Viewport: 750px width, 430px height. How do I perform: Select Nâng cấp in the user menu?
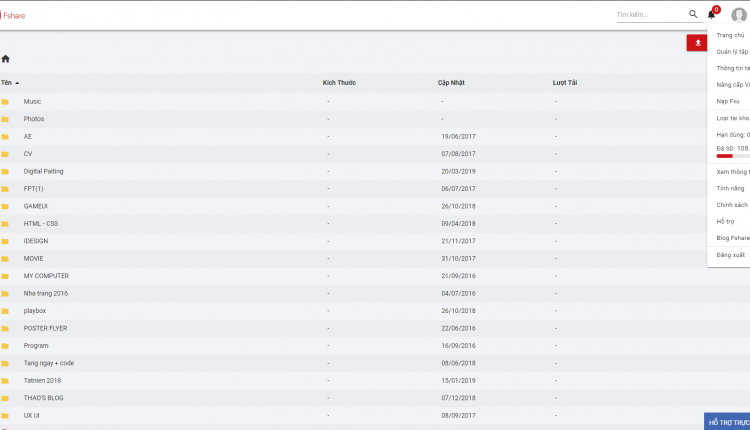click(x=733, y=85)
